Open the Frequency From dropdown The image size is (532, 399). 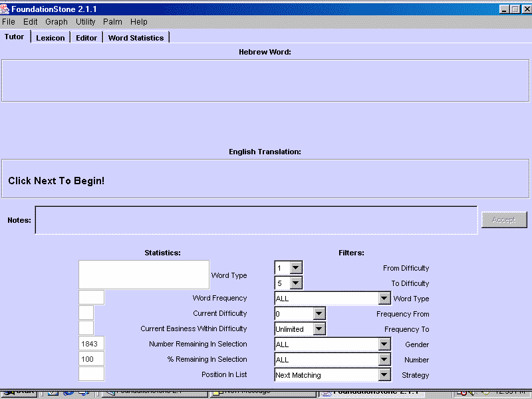tap(319, 314)
